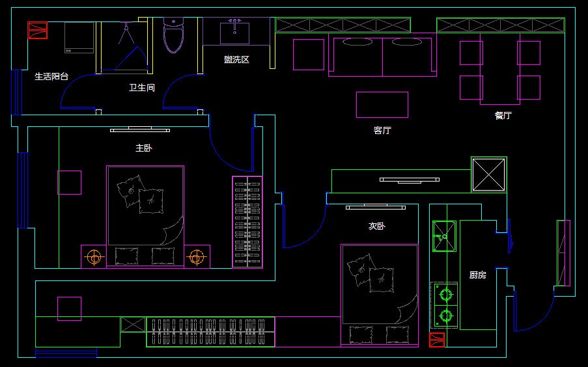Click the wash basin in 盥洗区

click(x=235, y=33)
